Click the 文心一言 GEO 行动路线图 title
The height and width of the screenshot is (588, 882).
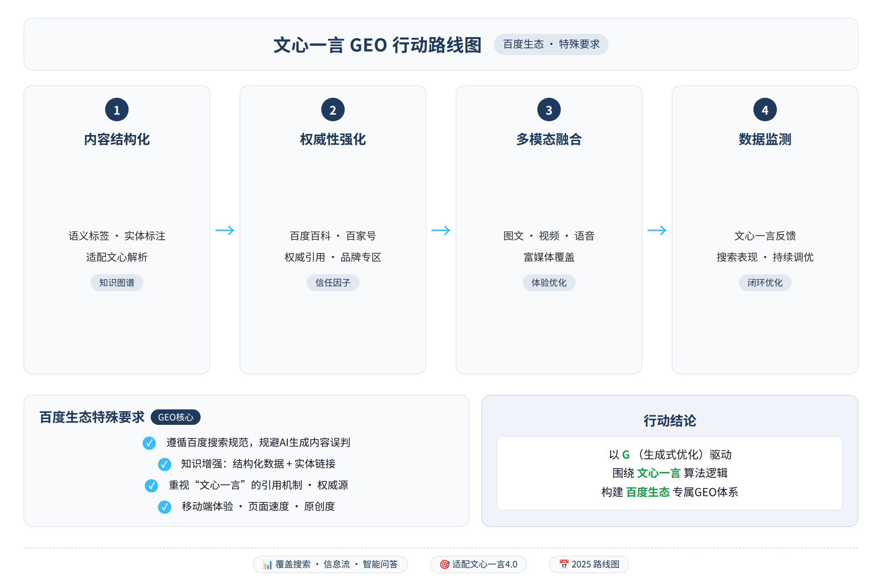pyautogui.click(x=377, y=45)
